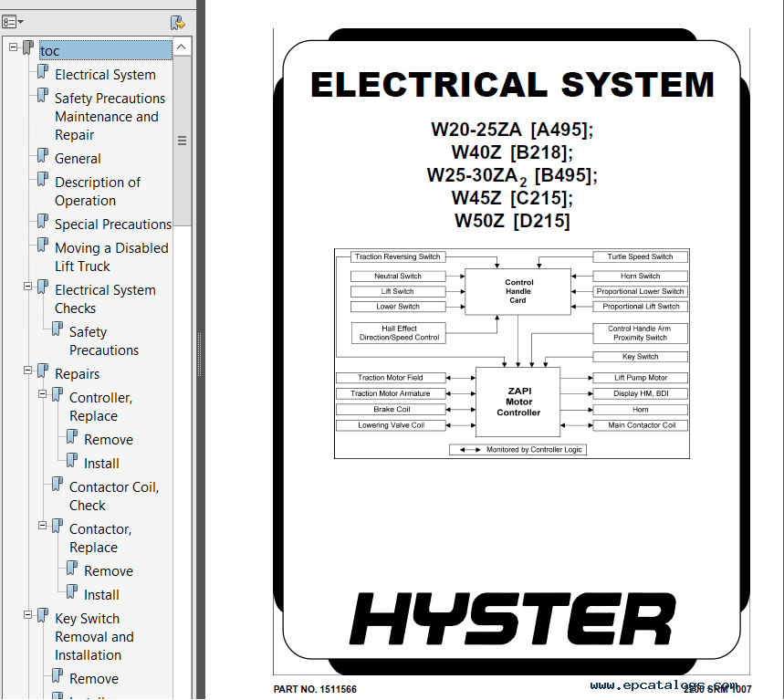This screenshot has height=700, width=784.
Task: Select the Contactor, Replace bookmark
Action: point(100,538)
